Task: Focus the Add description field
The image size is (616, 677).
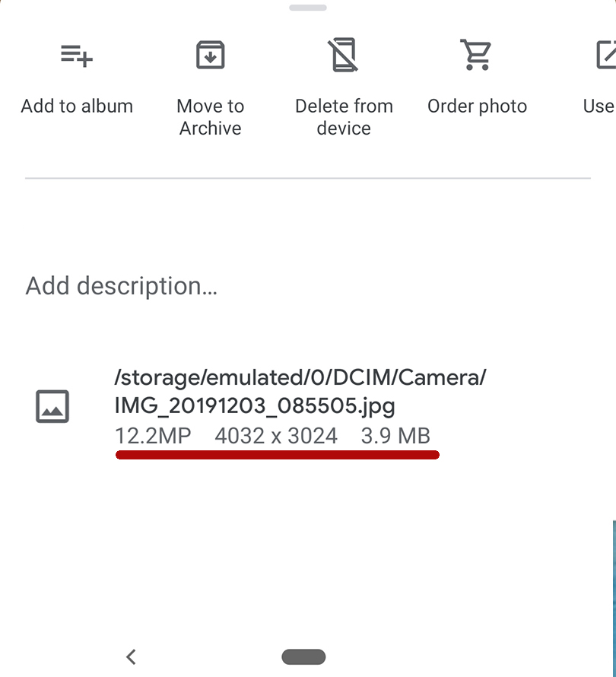Action: click(x=122, y=286)
